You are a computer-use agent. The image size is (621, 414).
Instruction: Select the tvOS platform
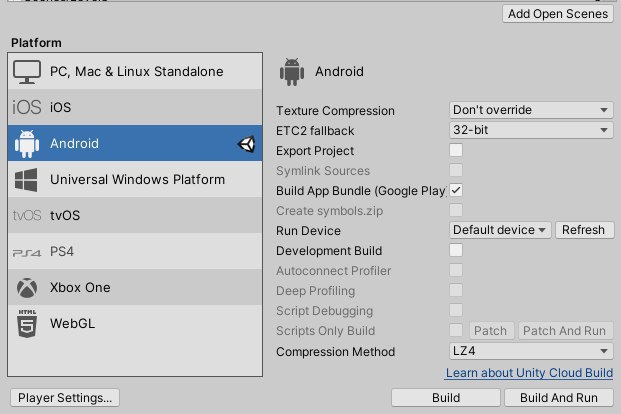[135, 216]
